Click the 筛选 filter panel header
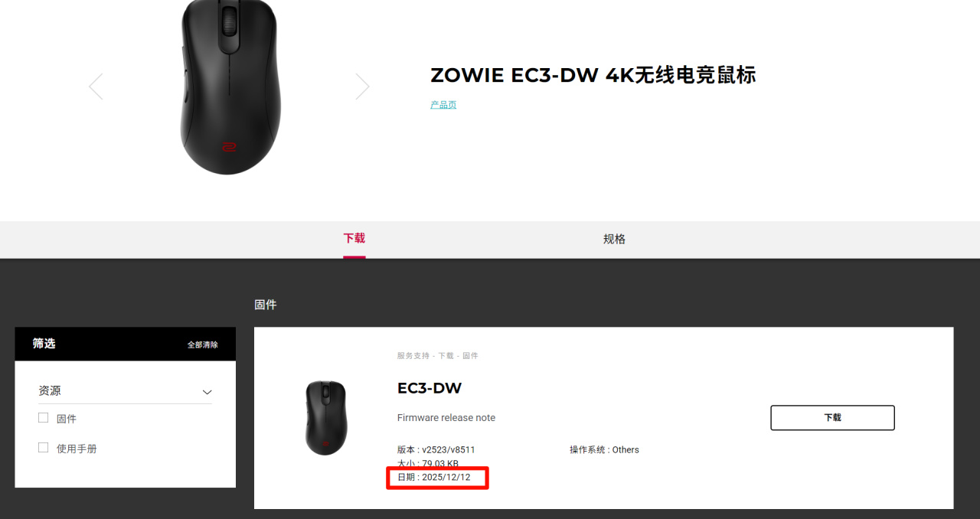980x519 pixels. [126, 344]
